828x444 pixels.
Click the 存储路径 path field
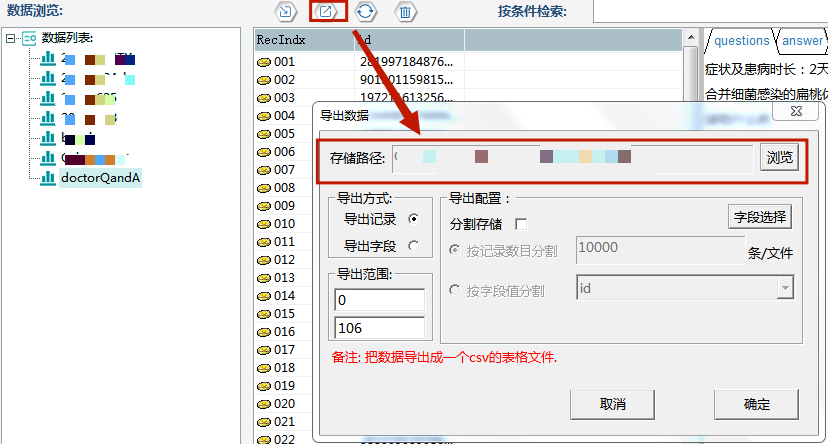point(572,158)
